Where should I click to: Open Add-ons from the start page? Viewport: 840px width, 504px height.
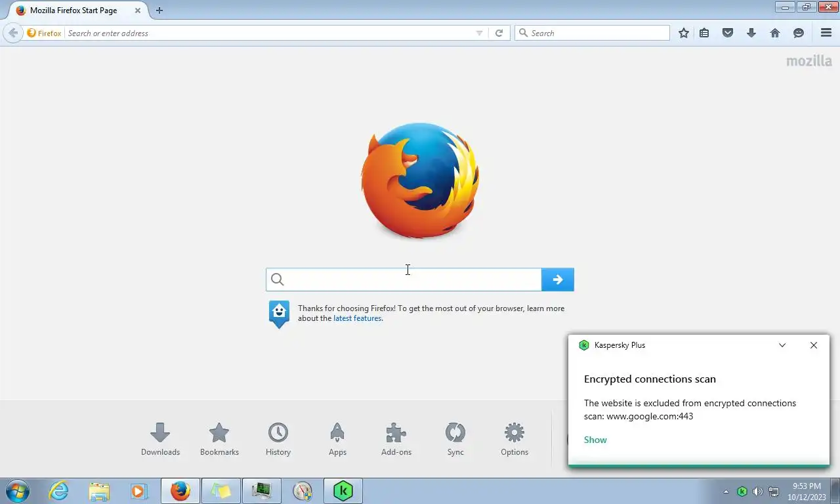(x=396, y=439)
